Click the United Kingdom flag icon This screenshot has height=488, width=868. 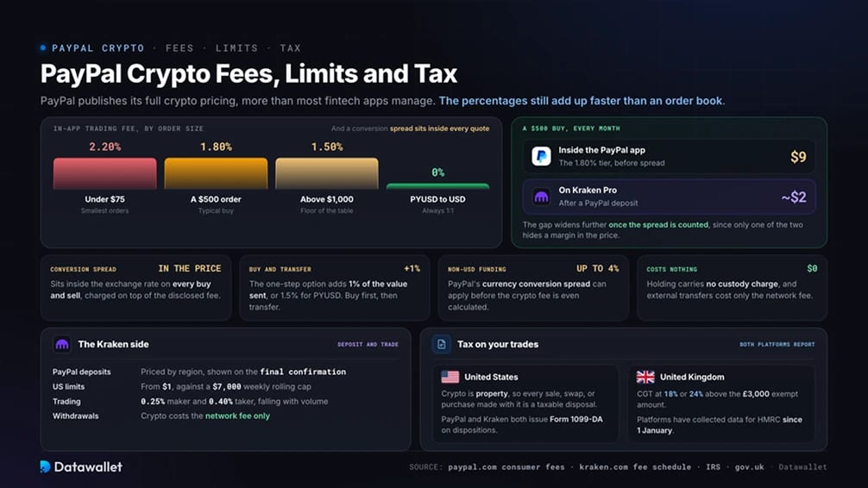click(x=645, y=377)
